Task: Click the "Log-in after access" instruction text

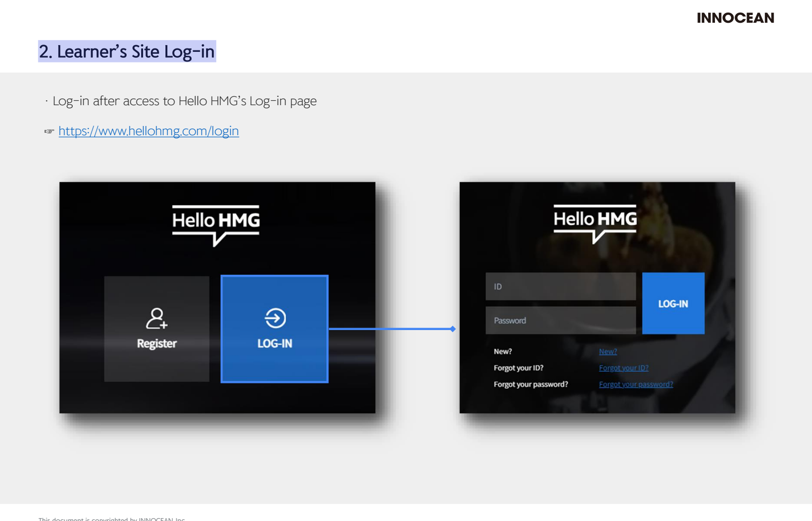Action: click(x=184, y=101)
